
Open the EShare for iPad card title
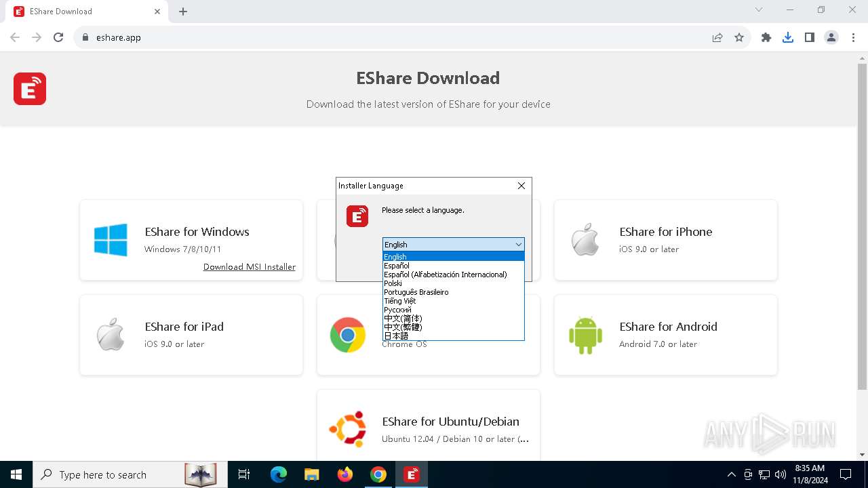(x=184, y=327)
